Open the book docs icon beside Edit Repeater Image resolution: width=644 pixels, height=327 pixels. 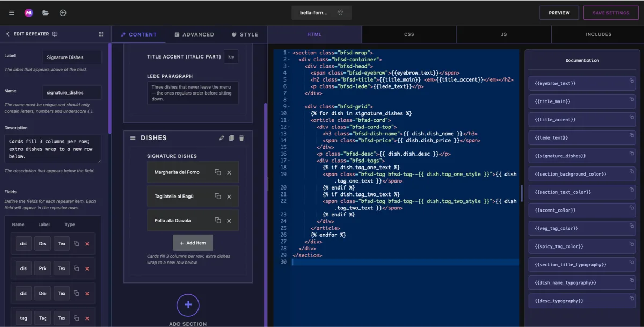tap(55, 34)
